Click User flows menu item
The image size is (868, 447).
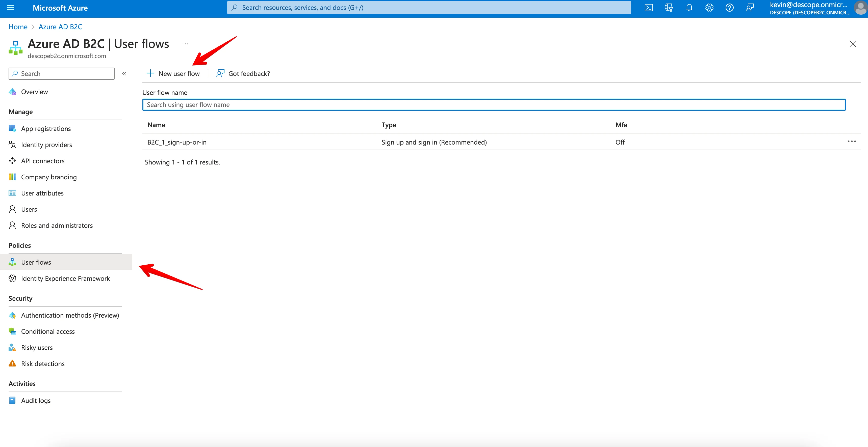[x=36, y=262]
